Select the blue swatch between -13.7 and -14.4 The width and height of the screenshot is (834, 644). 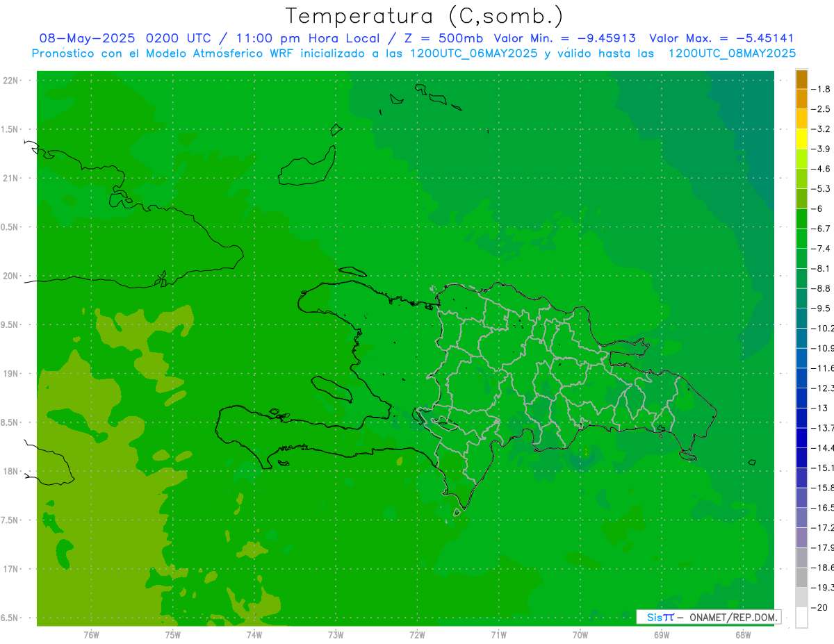(801, 438)
